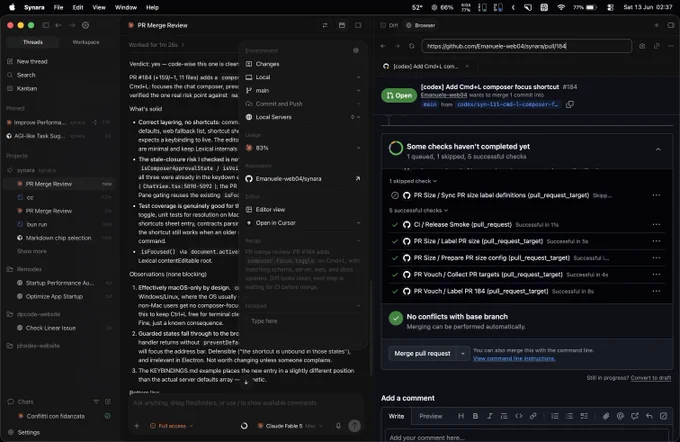Activate the microphone in the composer

coord(338,426)
